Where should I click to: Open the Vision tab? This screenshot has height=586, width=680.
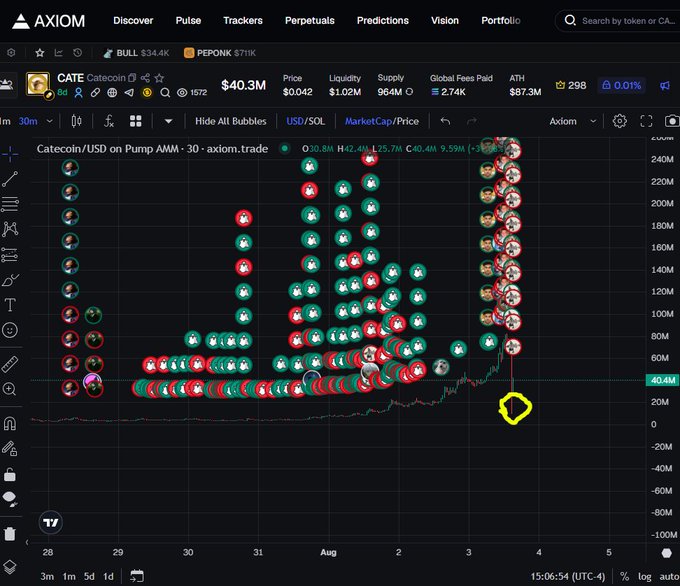(445, 20)
